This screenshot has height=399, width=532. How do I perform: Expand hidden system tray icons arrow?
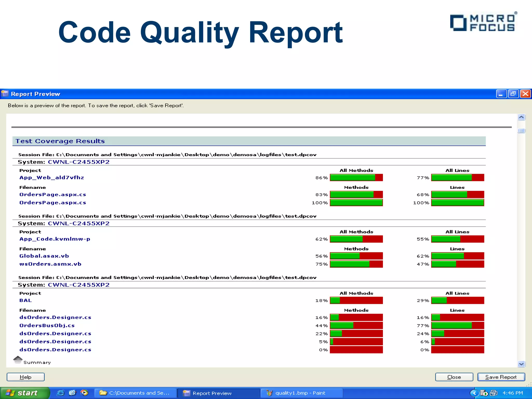click(x=474, y=393)
